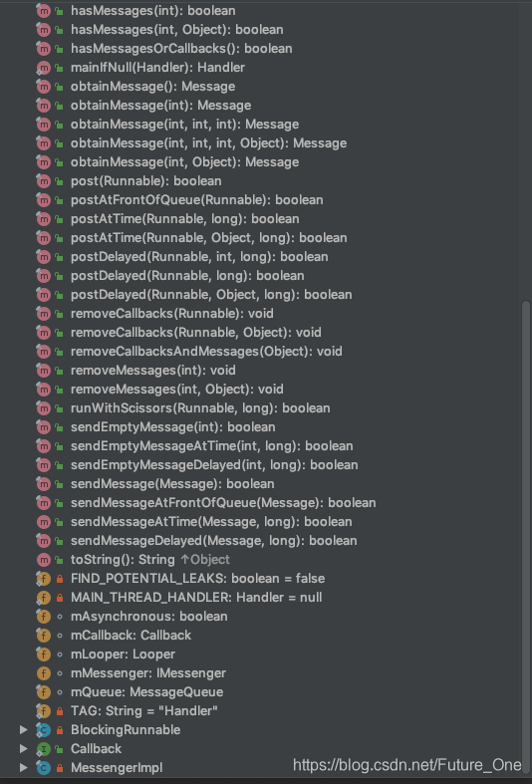The width and height of the screenshot is (532, 784).
Task: Click the public lock icon beside obtainMessage()
Action: [59, 87]
